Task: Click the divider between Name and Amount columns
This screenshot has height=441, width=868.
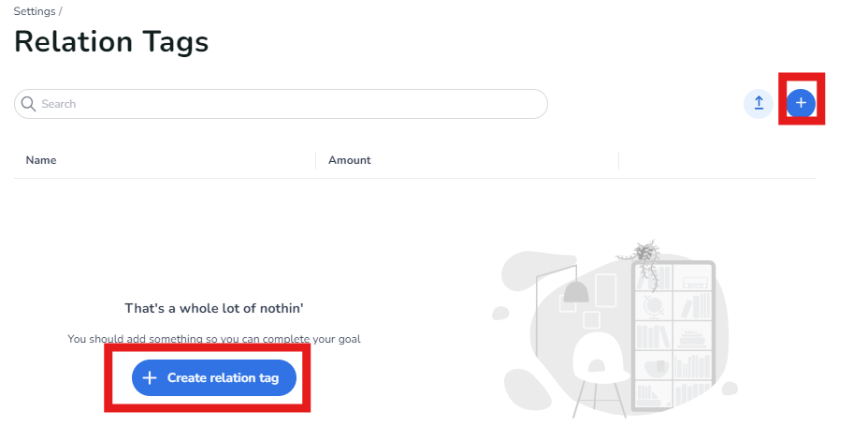Action: [x=316, y=160]
